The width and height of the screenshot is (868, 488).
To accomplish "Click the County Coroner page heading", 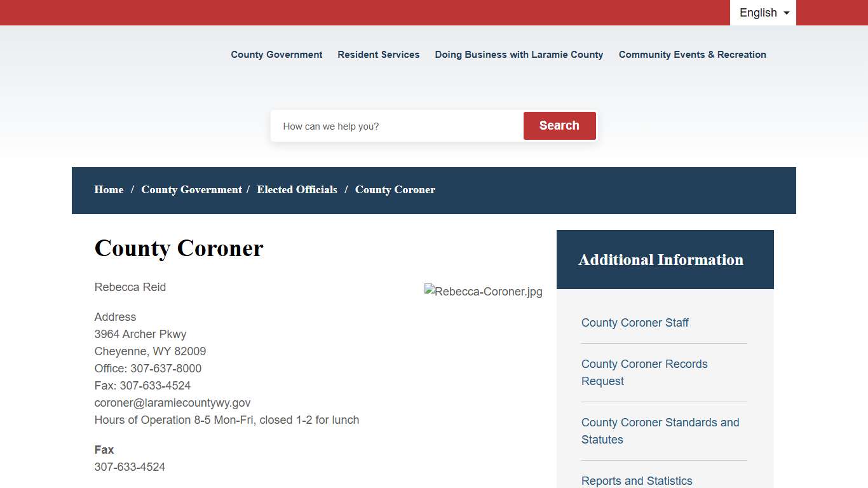I will pyautogui.click(x=179, y=248).
